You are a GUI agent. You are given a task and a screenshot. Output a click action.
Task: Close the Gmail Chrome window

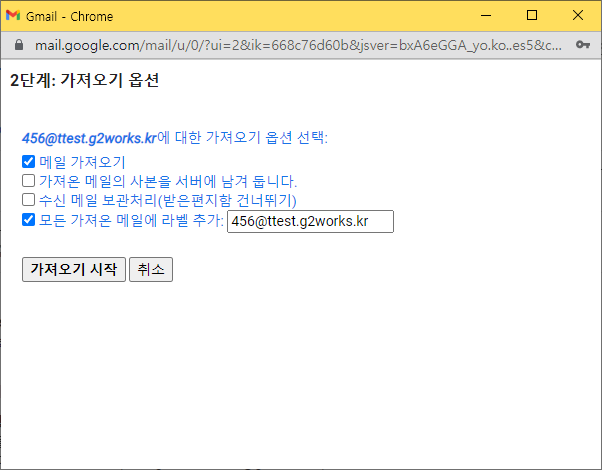pos(577,16)
